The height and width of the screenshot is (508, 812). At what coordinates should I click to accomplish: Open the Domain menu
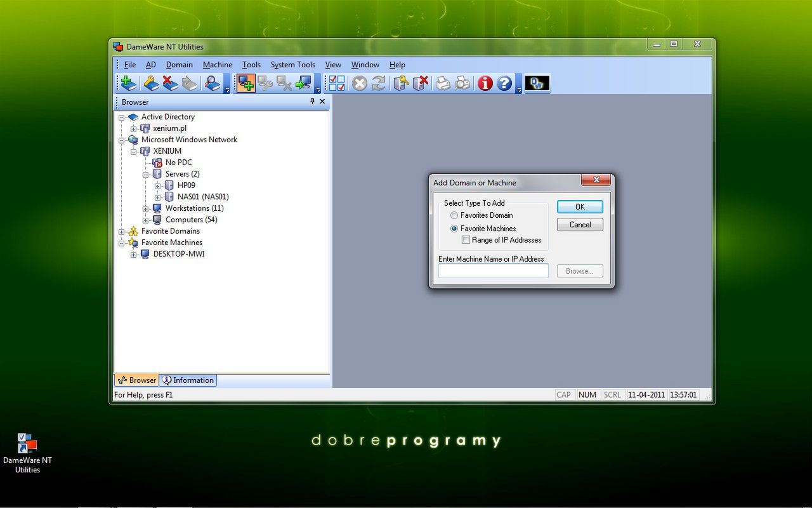(x=180, y=65)
